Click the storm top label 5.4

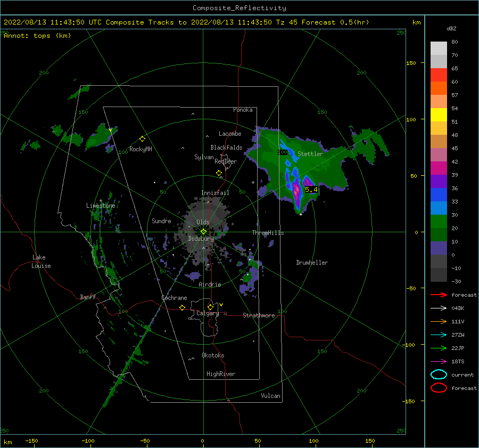[x=311, y=190]
